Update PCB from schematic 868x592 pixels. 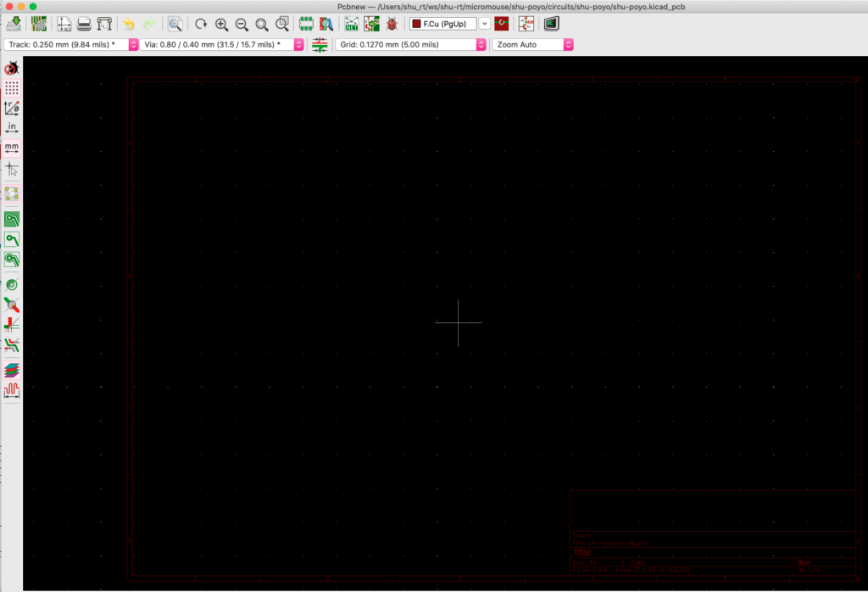click(x=371, y=24)
